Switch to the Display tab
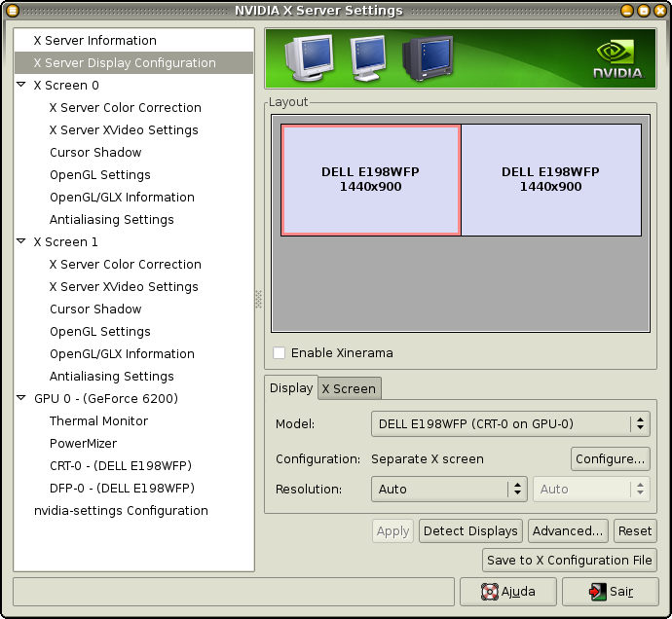Image resolution: width=672 pixels, height=619 pixels. [291, 387]
